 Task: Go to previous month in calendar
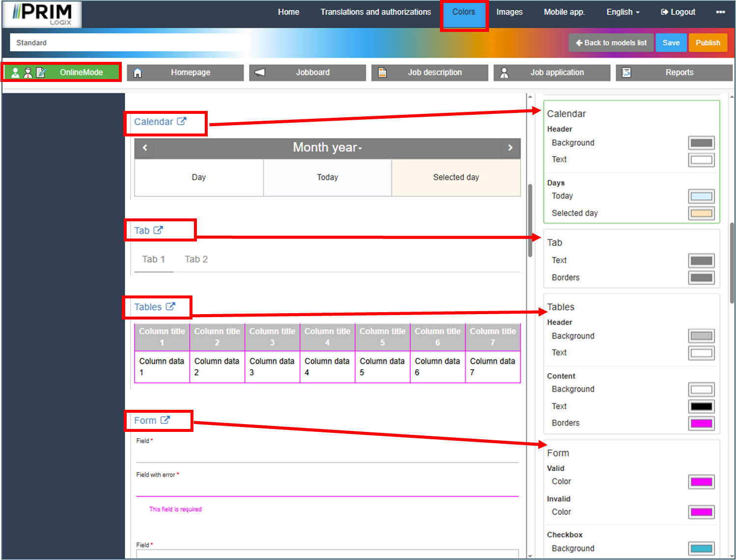click(145, 148)
